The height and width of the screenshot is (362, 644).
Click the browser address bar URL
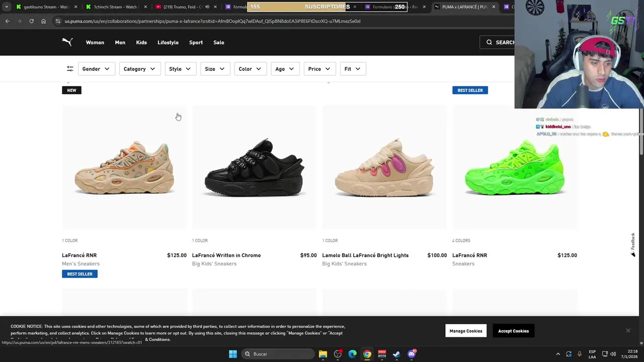[x=212, y=21]
